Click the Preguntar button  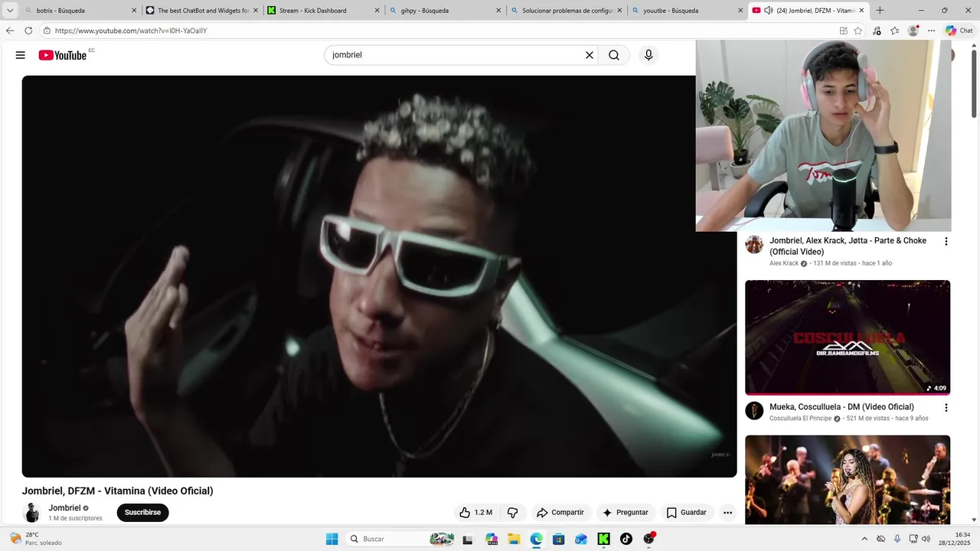(626, 513)
